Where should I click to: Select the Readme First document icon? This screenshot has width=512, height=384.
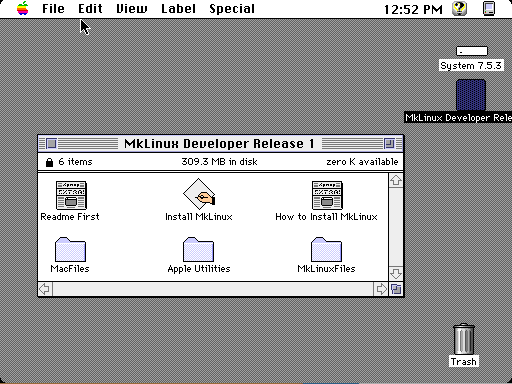tap(71, 195)
